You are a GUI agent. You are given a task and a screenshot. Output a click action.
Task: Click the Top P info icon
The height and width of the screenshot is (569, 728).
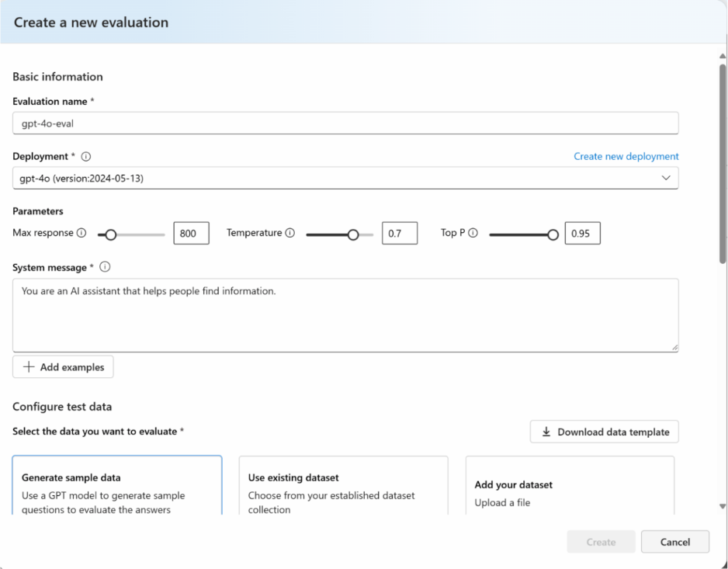click(474, 232)
